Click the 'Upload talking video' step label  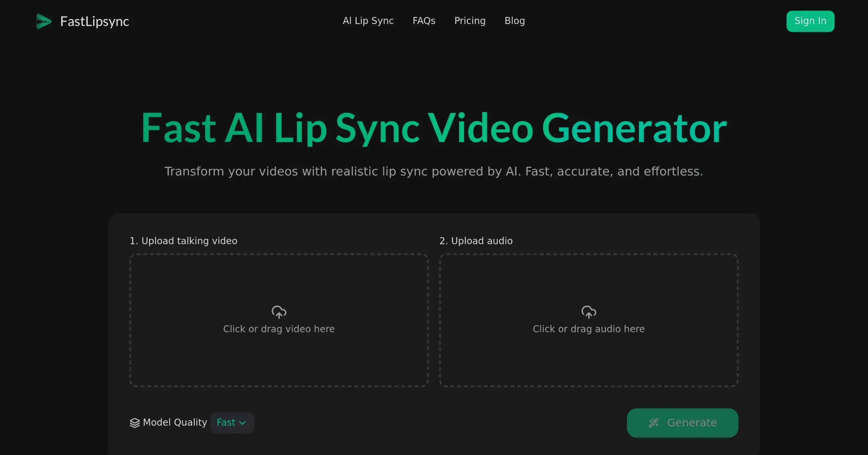tap(183, 241)
